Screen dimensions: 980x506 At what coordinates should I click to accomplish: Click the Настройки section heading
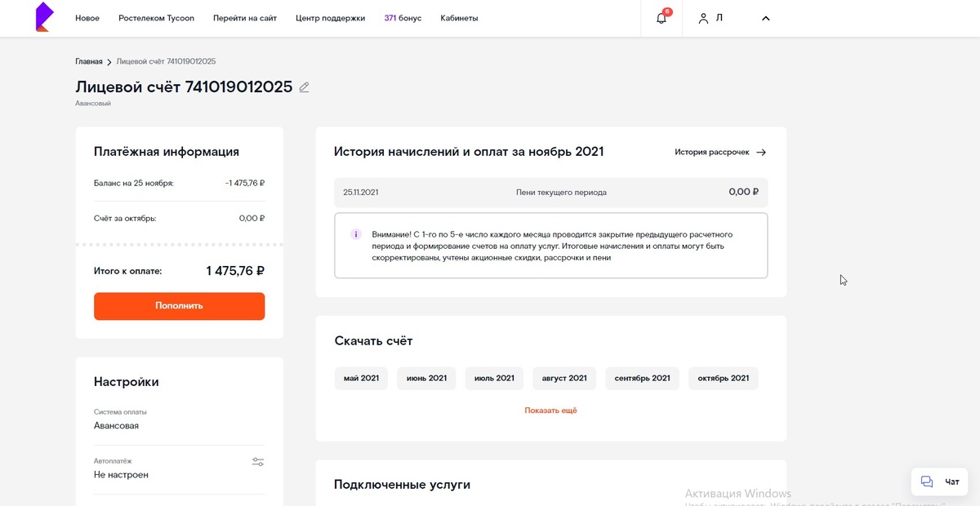[x=127, y=382]
